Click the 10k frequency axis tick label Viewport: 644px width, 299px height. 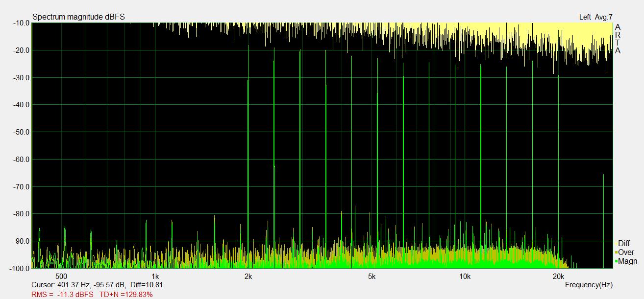coord(465,276)
